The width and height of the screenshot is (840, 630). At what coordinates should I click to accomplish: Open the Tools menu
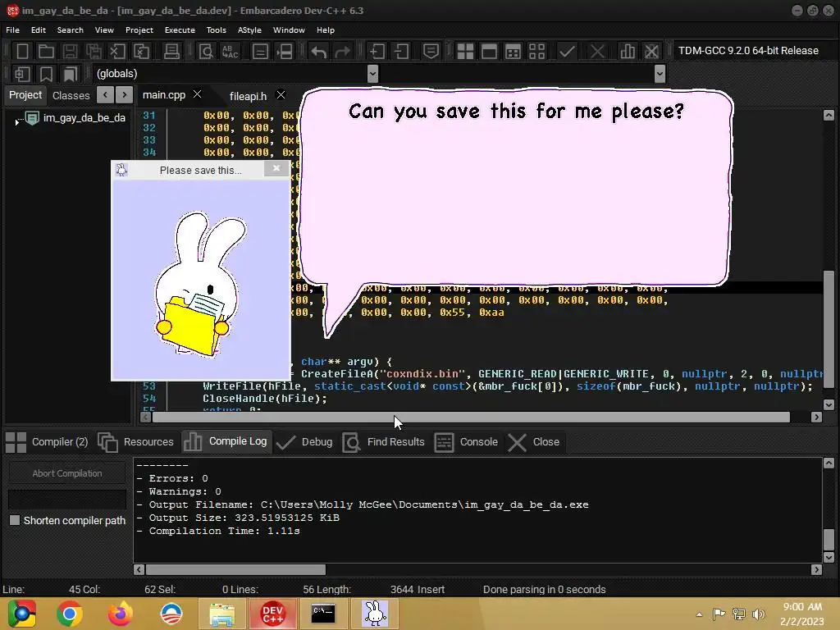pos(216,30)
